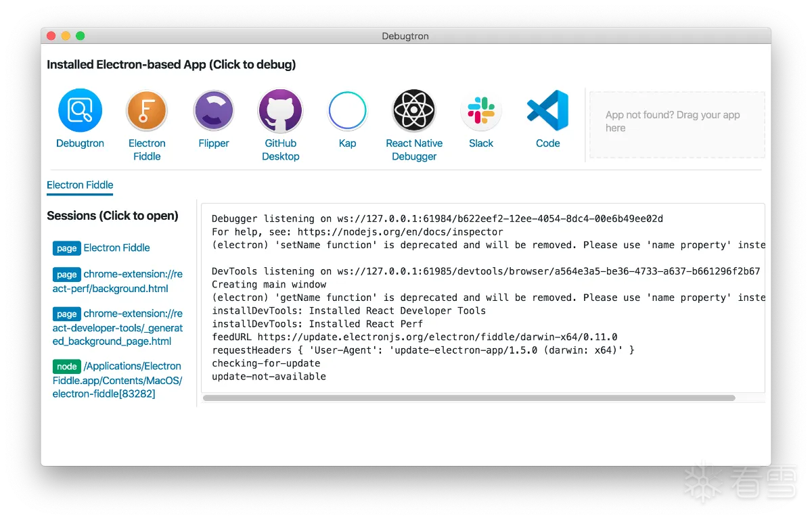Click the nodejs.org inspector help line

point(357,232)
